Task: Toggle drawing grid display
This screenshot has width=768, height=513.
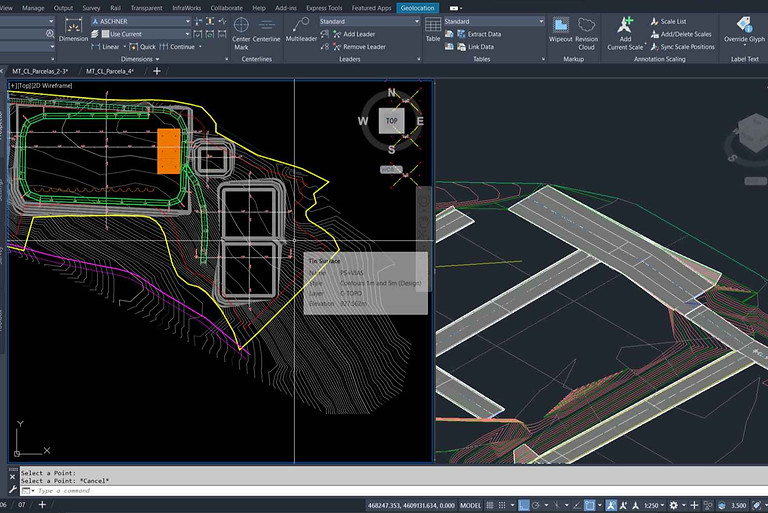Action: coord(489,505)
